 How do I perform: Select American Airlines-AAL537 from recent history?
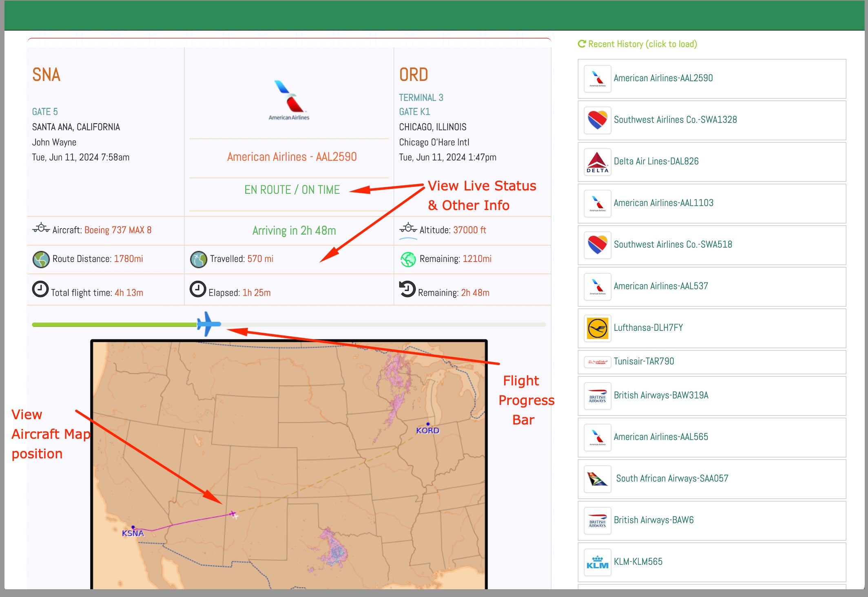(660, 286)
